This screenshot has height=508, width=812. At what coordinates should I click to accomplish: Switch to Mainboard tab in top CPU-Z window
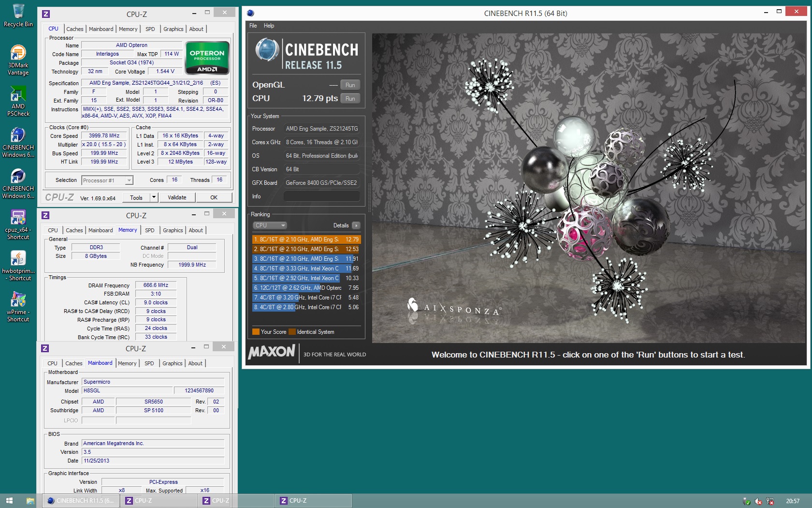point(101,29)
